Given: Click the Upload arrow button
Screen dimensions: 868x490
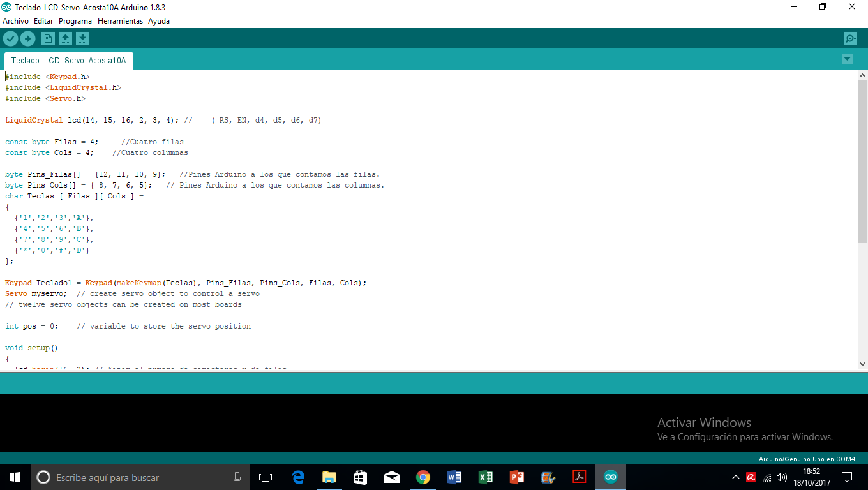Looking at the screenshot, I should pyautogui.click(x=27, y=39).
